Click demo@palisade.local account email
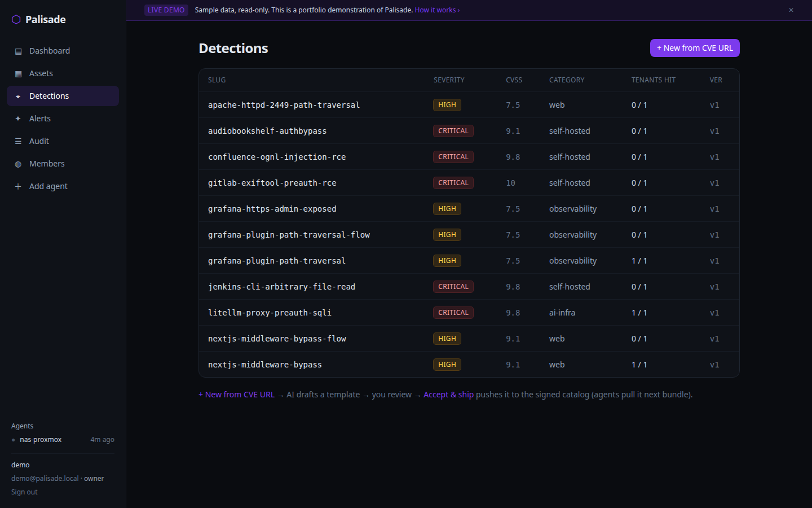 coord(45,479)
